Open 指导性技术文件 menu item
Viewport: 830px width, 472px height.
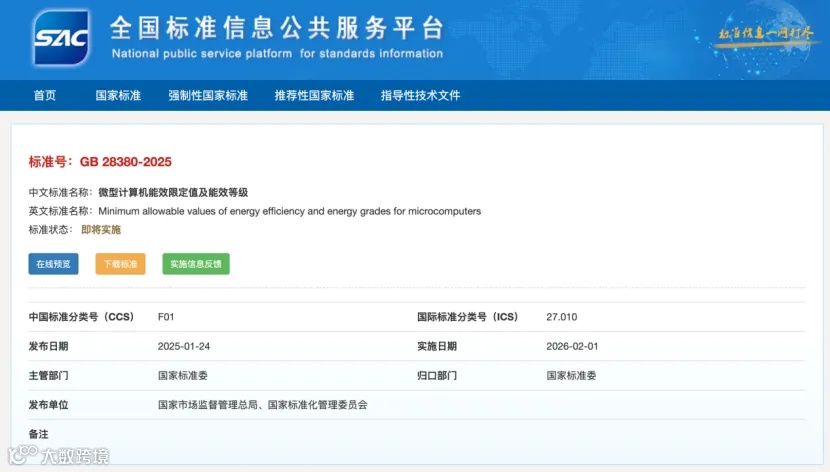pyautogui.click(x=420, y=95)
